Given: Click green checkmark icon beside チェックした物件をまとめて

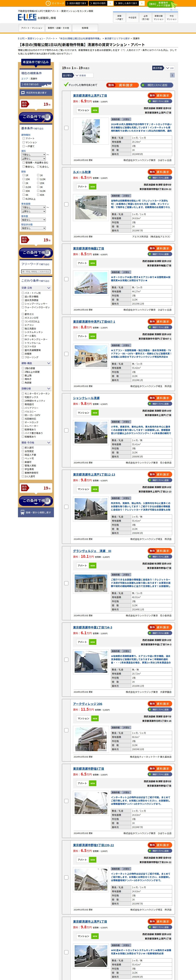Looking at the screenshot, I should (66, 85).
